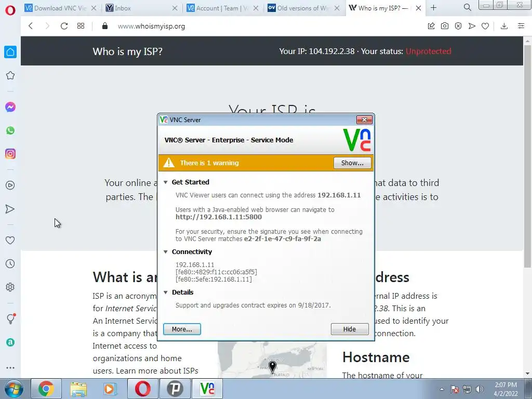
Task: Collapse the Details section
Action: coord(166,292)
